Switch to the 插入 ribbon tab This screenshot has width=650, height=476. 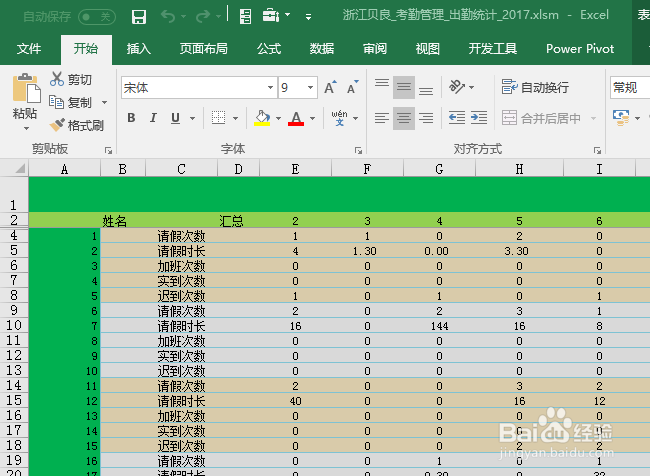138,49
